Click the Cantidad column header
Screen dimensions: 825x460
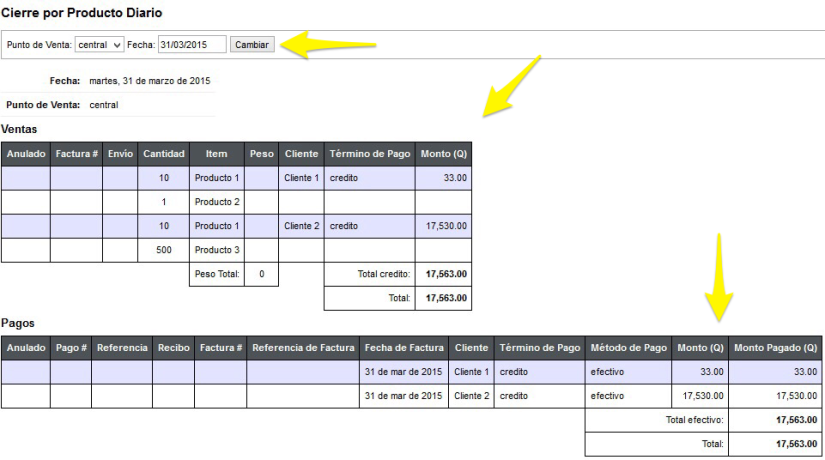pyautogui.click(x=164, y=154)
